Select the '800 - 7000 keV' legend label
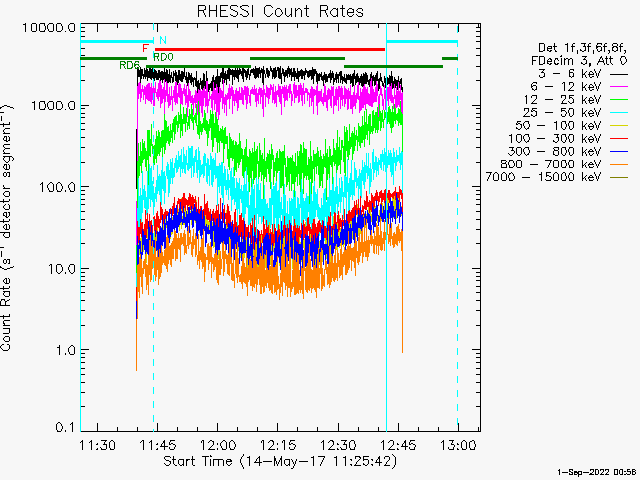The height and width of the screenshot is (480, 640). pos(551,164)
